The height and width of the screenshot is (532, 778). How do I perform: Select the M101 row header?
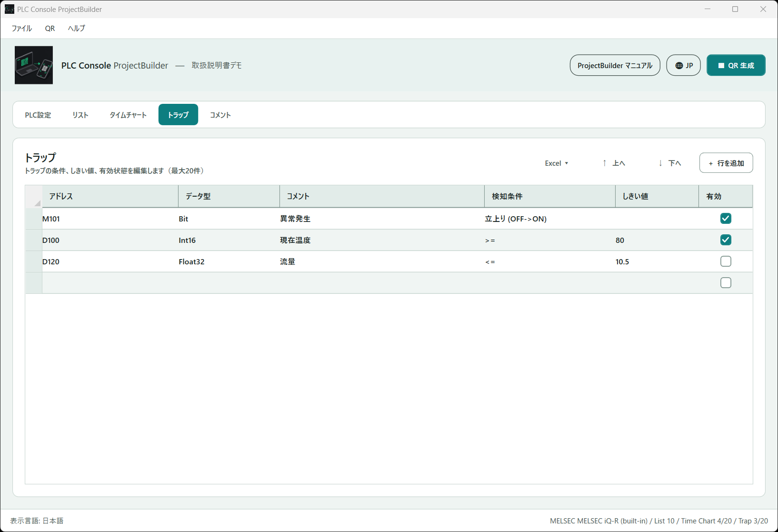point(34,219)
